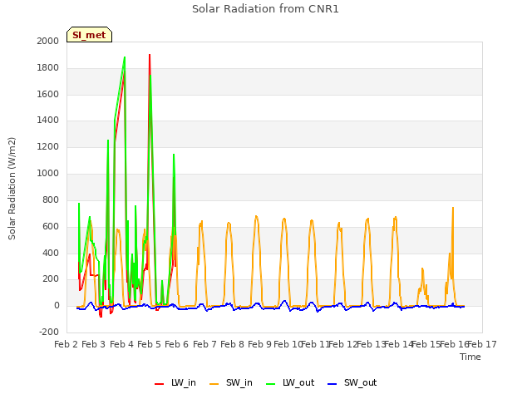Screen dimensions: 532x399
Task: Click the red LW_in peak near 1900
Action: point(150,56)
